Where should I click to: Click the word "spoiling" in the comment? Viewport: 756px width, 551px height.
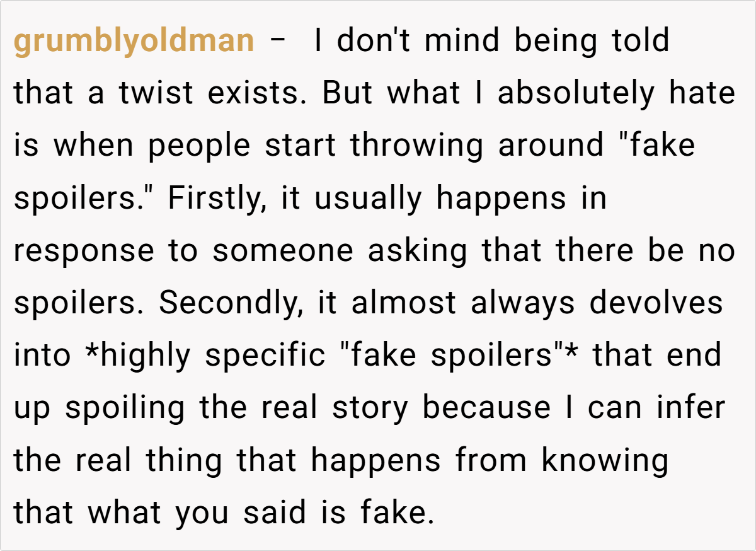click(125, 408)
